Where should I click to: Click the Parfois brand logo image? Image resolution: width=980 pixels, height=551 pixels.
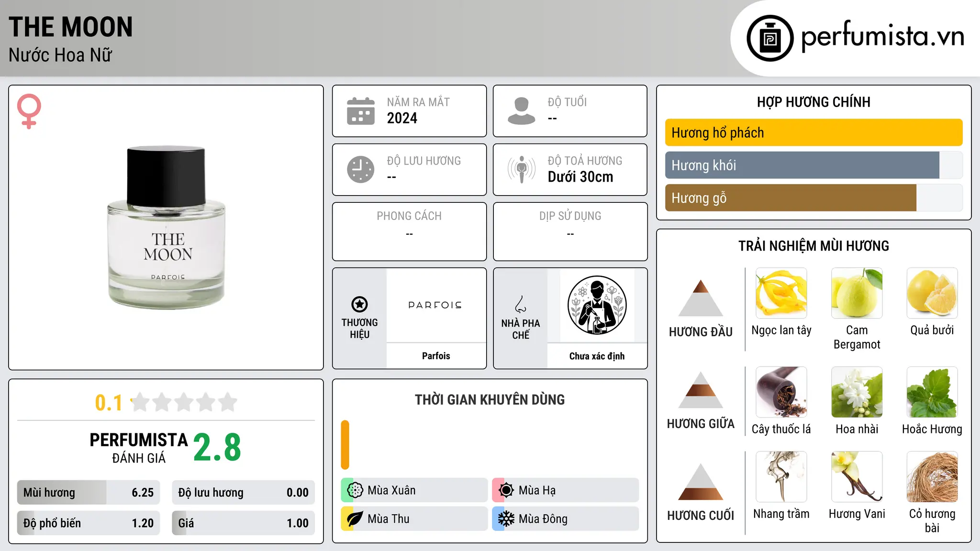(x=435, y=305)
